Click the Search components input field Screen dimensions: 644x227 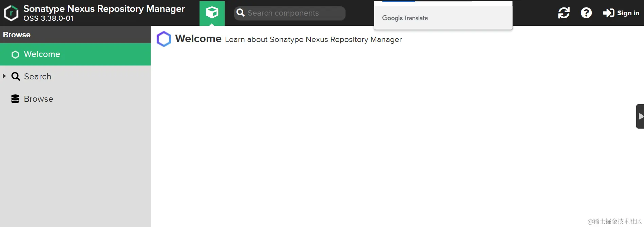click(x=289, y=13)
